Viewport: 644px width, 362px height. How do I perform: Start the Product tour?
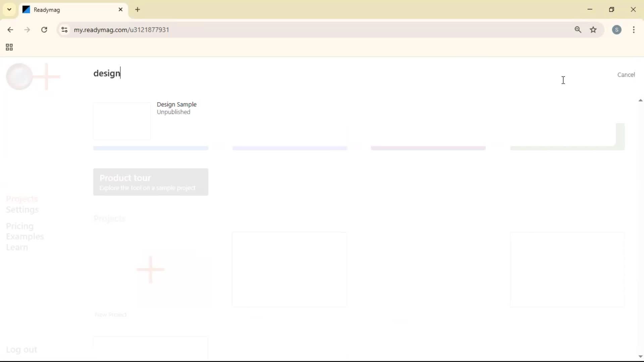151,182
